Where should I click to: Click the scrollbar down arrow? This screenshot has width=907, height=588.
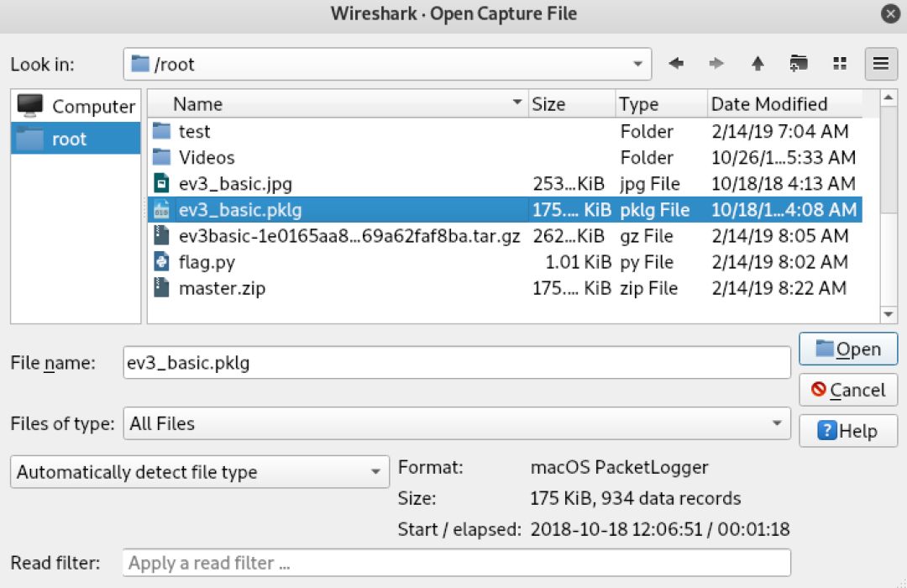(x=888, y=314)
